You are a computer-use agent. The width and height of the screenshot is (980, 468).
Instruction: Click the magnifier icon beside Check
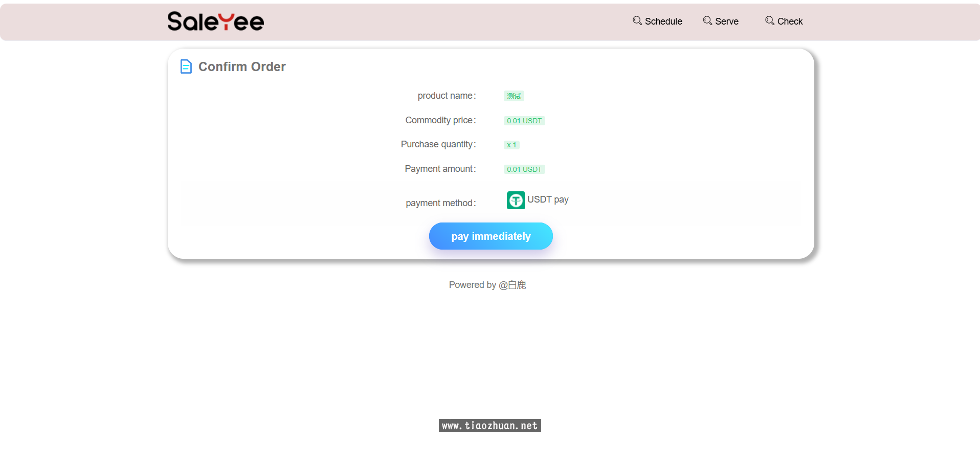[769, 20]
